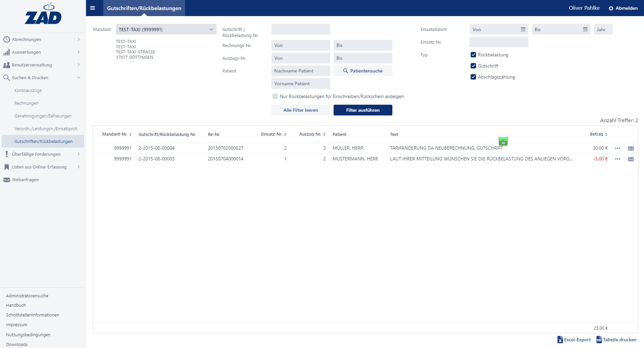The image size is (644, 348).
Task: Print table via Tabelle drucken PDF icon
Action: coord(599,340)
